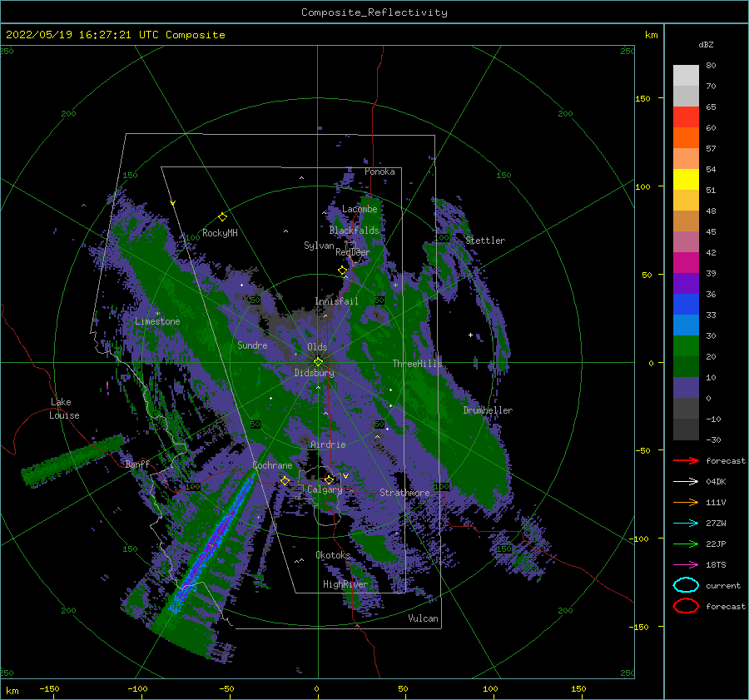Click the yellow radar-center marker below Olds
The width and height of the screenshot is (749, 700).
tap(318, 362)
